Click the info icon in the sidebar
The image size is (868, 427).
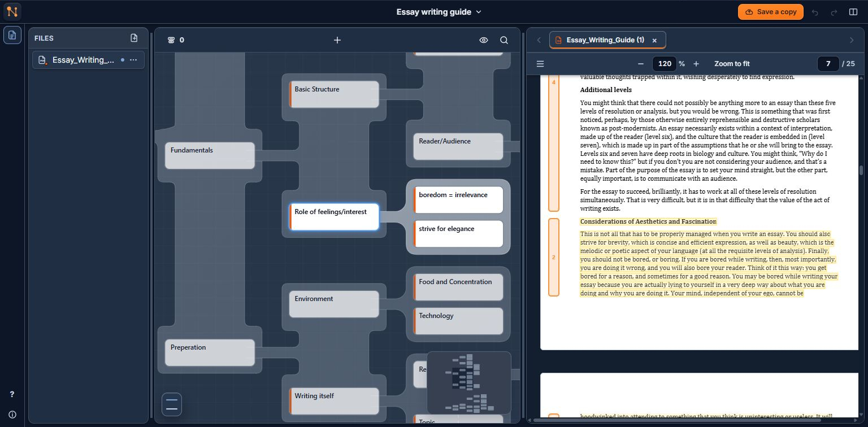point(12,415)
